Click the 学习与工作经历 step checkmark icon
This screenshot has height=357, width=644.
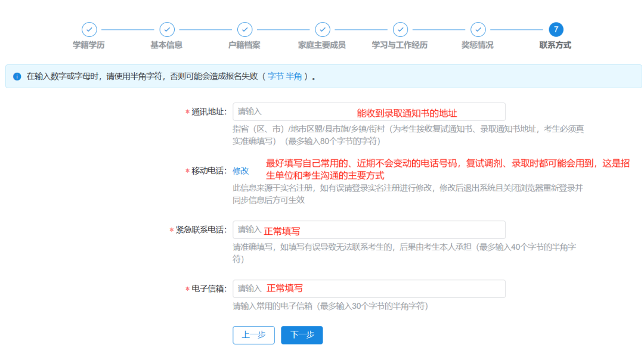pyautogui.click(x=401, y=30)
